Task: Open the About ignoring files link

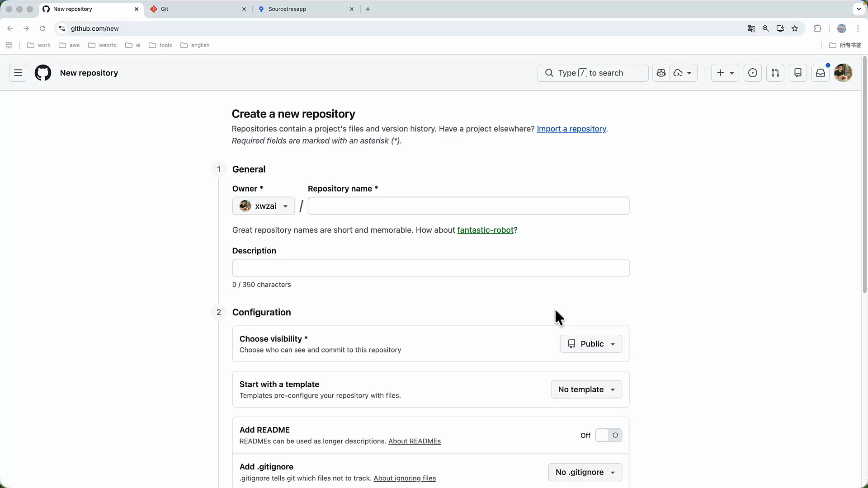Action: pyautogui.click(x=405, y=478)
